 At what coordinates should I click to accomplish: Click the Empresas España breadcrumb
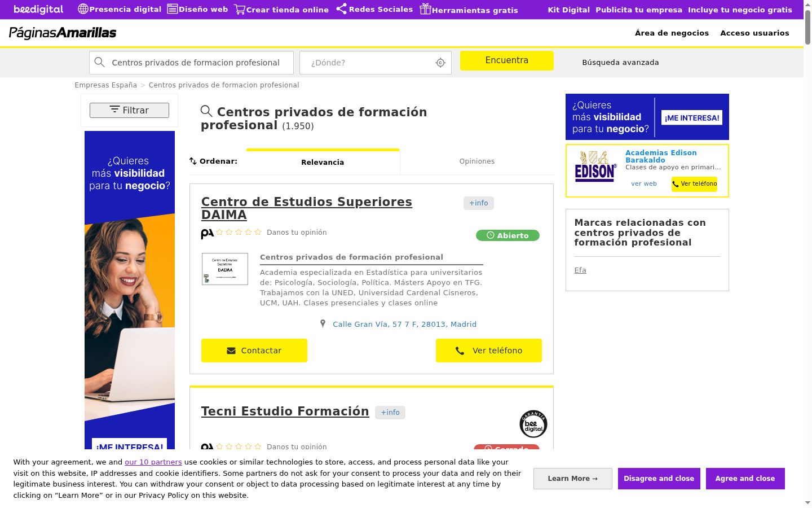click(106, 85)
